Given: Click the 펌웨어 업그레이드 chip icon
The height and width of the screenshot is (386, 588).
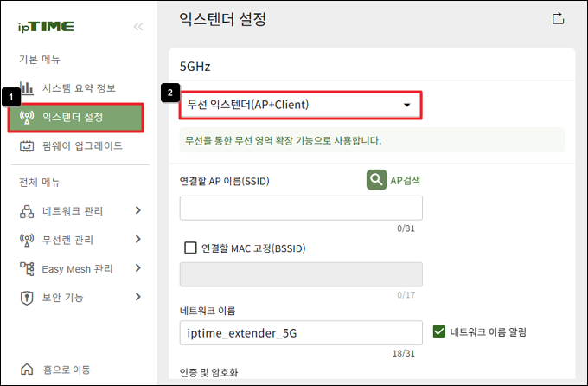Looking at the screenshot, I should click(27, 146).
